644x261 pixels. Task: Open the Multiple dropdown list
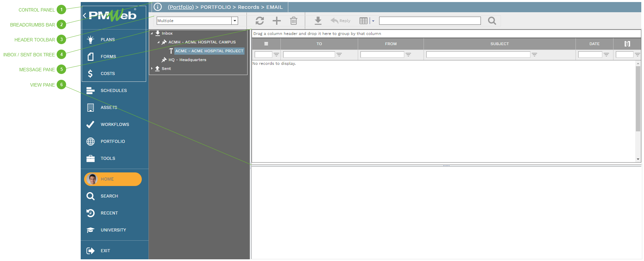tap(234, 21)
